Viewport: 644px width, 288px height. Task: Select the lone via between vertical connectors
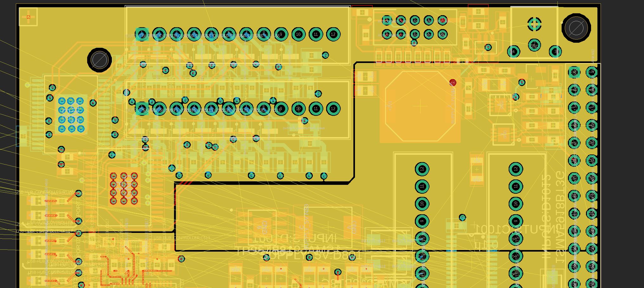pos(462,217)
